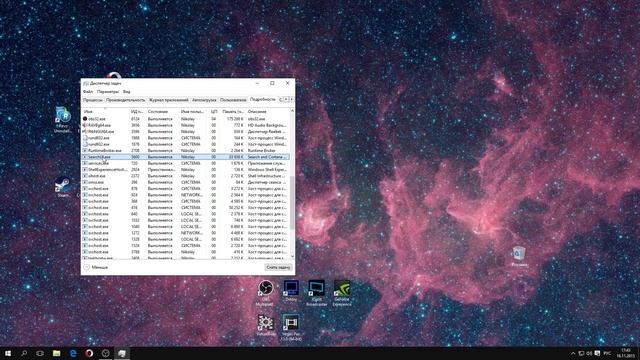Open the Recycle Bin desktop icon
Image resolution: width=640 pixels, height=360 pixels.
tap(519, 256)
